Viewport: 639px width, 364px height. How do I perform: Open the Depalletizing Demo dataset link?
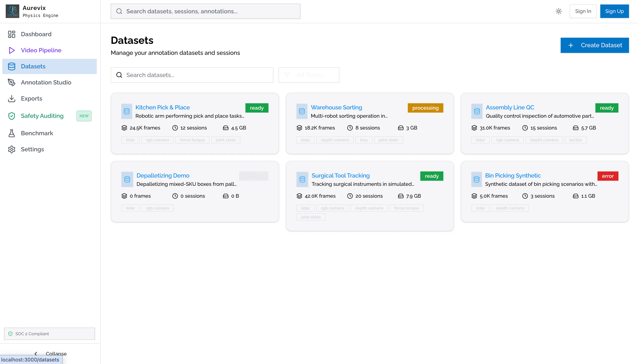pyautogui.click(x=163, y=175)
